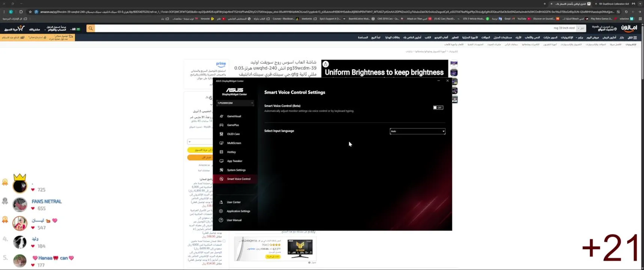Click the share icon on product image
This screenshot has height=270, width=644.
pyautogui.click(x=326, y=64)
